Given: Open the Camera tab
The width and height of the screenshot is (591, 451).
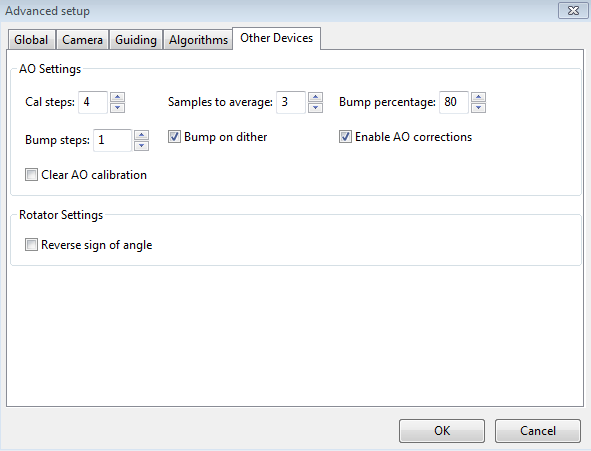Looking at the screenshot, I should pos(83,40).
